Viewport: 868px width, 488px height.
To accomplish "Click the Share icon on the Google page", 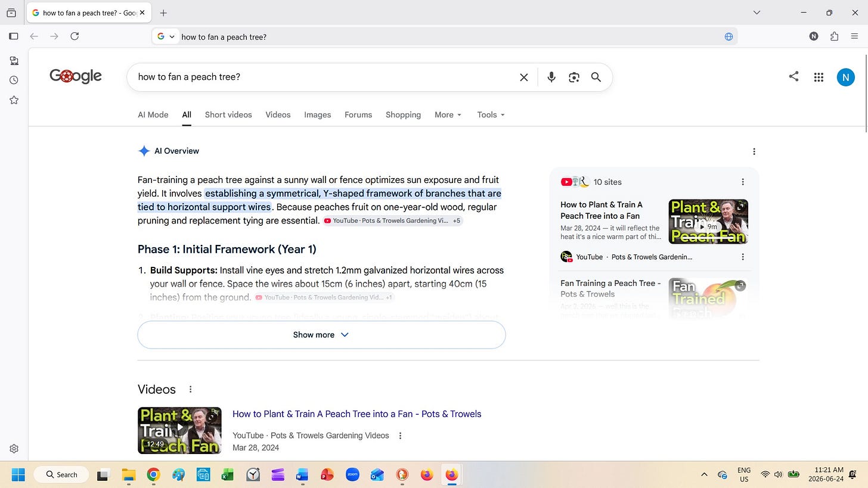I will [793, 76].
